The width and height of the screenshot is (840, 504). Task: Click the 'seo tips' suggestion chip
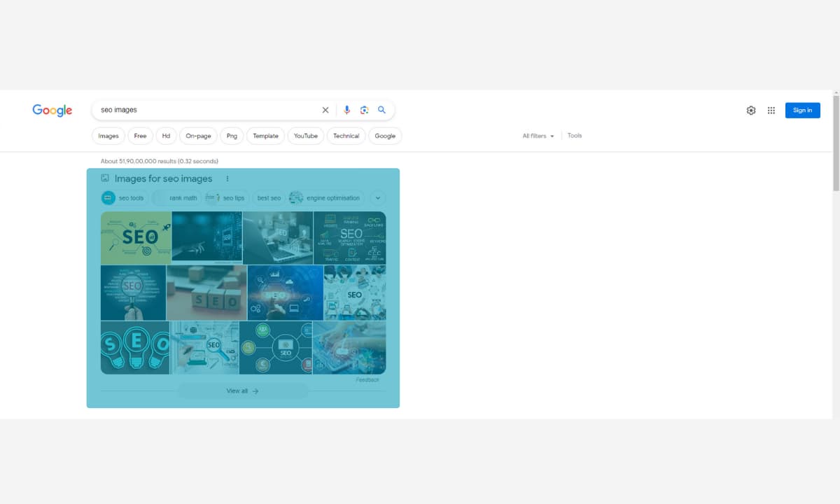click(x=226, y=198)
